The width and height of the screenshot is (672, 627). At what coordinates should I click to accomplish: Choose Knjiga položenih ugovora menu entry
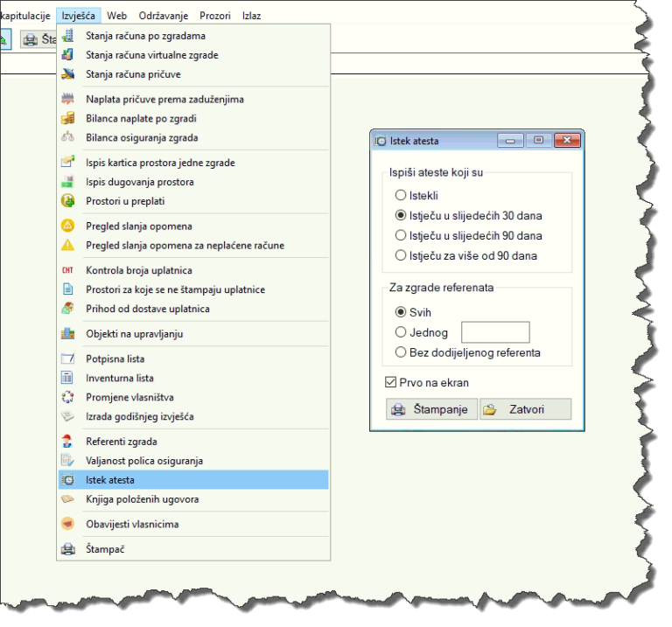193,499
